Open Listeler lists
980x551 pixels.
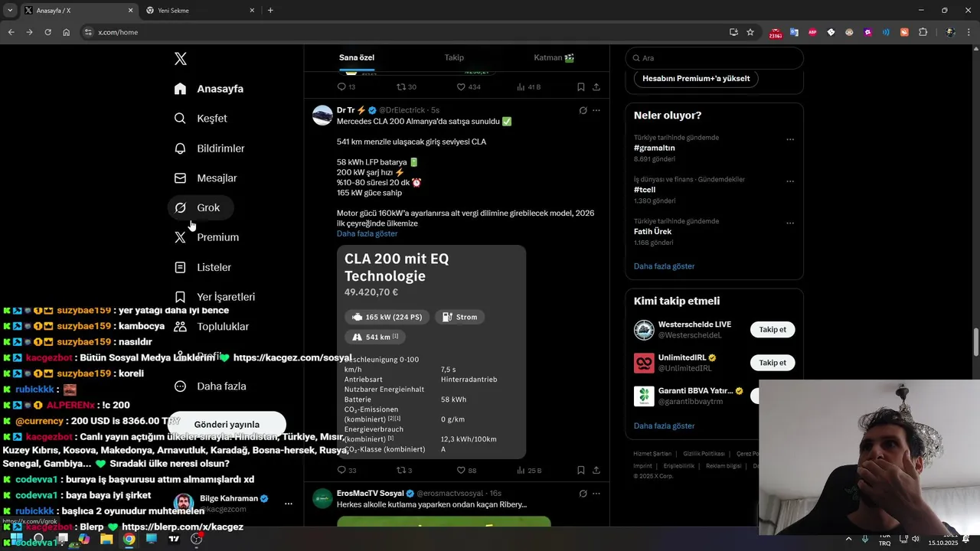203,267
